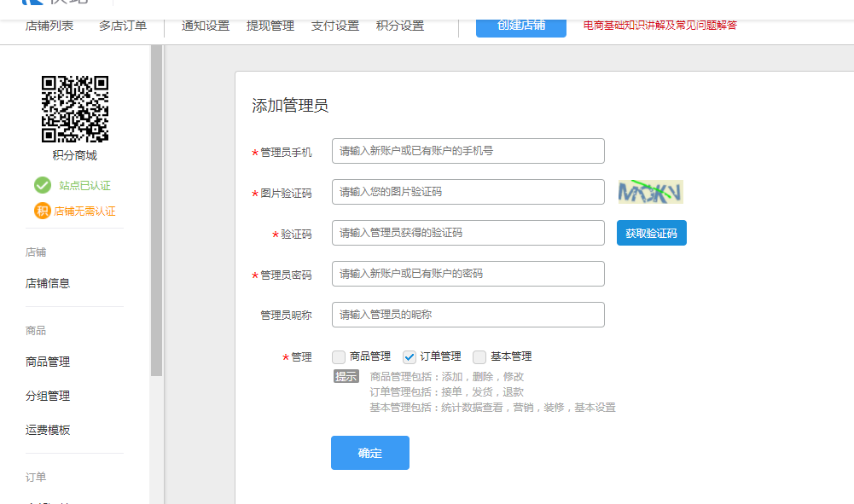Open 积分设置 from top navigation
This screenshot has width=854, height=504.
tap(400, 26)
